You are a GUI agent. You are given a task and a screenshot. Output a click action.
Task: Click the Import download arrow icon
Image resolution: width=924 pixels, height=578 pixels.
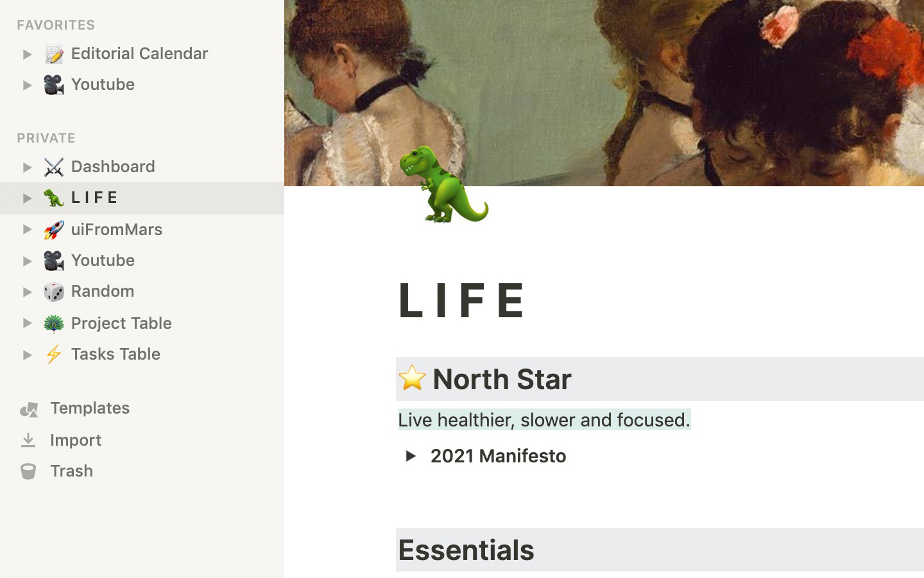[x=28, y=440]
